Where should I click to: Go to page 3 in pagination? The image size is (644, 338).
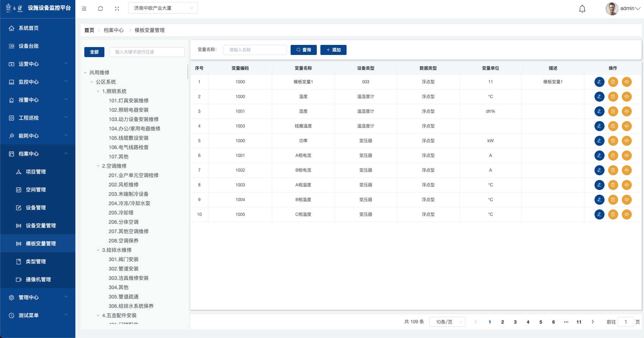click(515, 322)
